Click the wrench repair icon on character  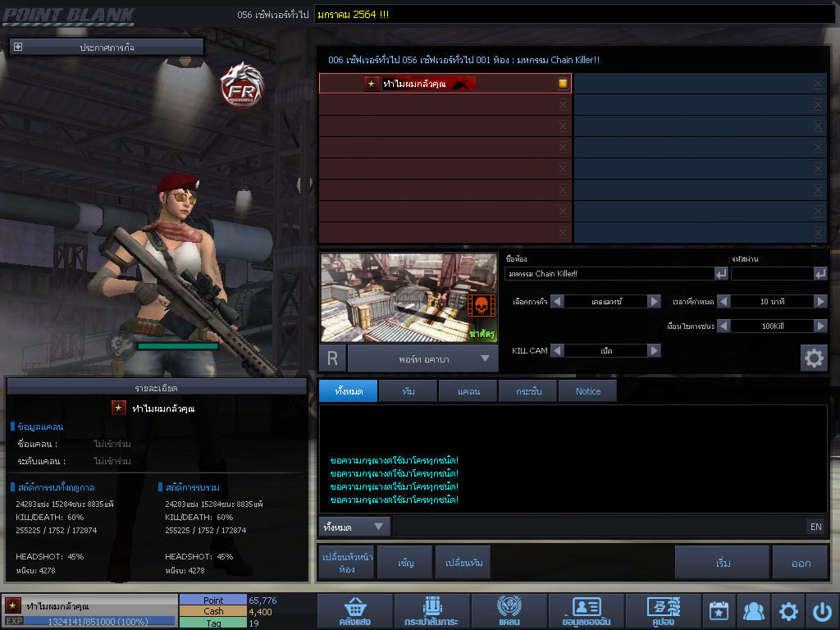121,345
